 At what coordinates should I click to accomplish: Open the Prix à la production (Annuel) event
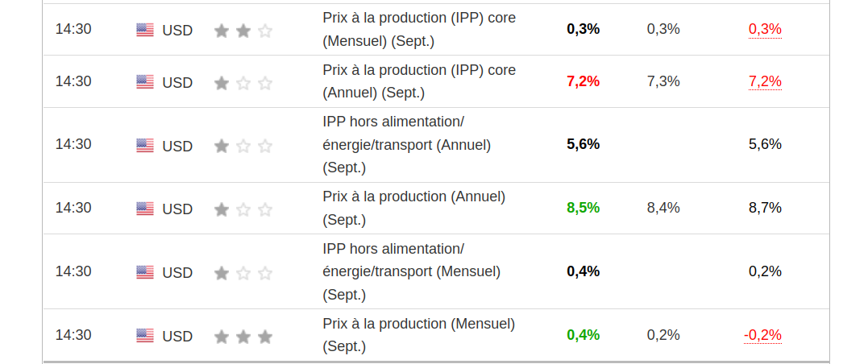coord(413,208)
